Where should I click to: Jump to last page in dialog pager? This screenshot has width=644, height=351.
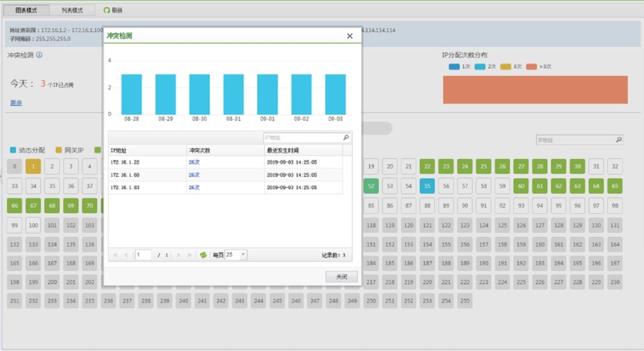[189, 255]
